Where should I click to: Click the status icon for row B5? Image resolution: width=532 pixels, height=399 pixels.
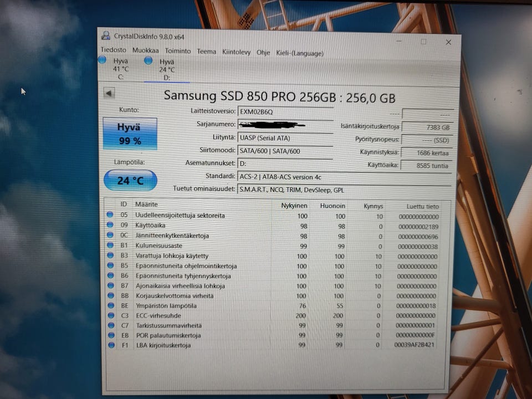point(110,265)
